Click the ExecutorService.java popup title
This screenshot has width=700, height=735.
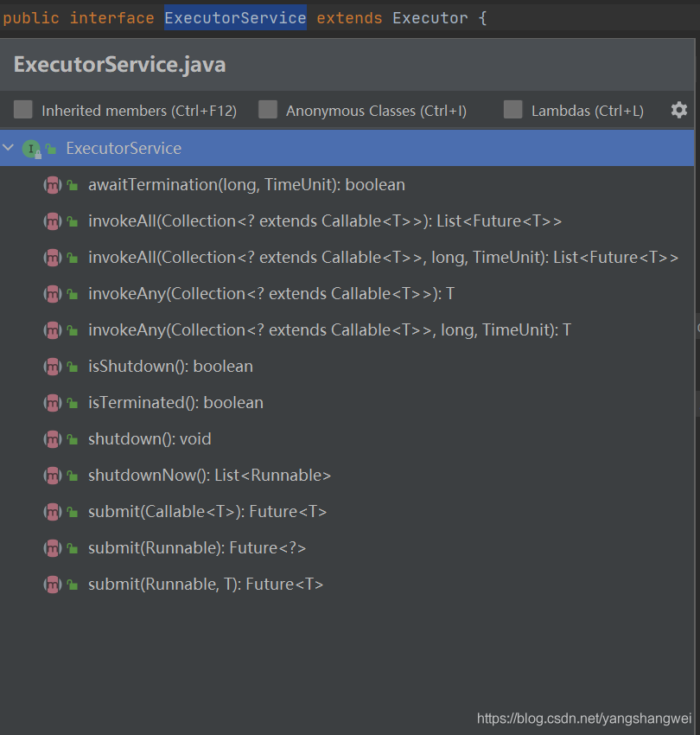tap(120, 65)
